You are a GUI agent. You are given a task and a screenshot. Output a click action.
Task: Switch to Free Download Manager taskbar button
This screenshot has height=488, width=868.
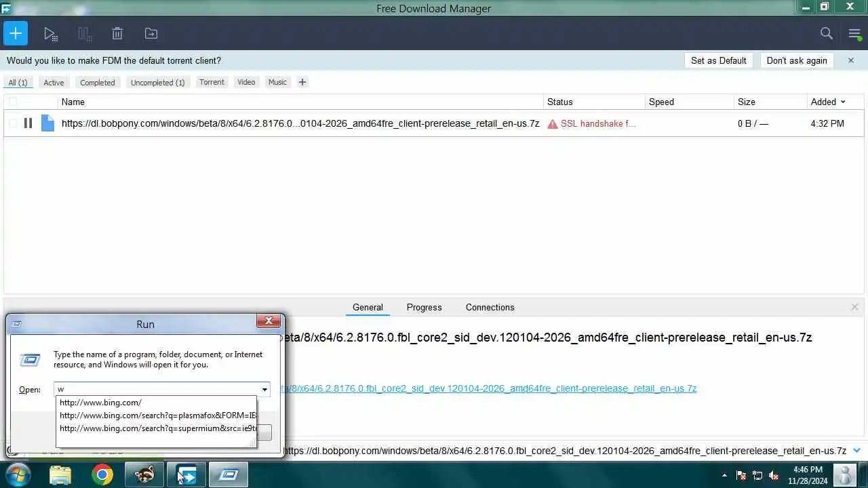coord(186,474)
